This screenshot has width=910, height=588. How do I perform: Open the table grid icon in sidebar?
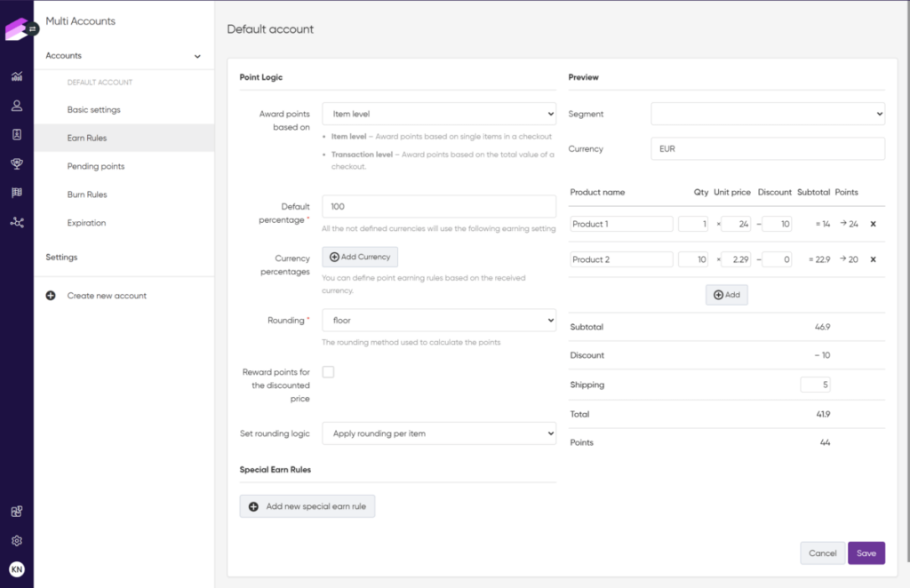click(17, 193)
